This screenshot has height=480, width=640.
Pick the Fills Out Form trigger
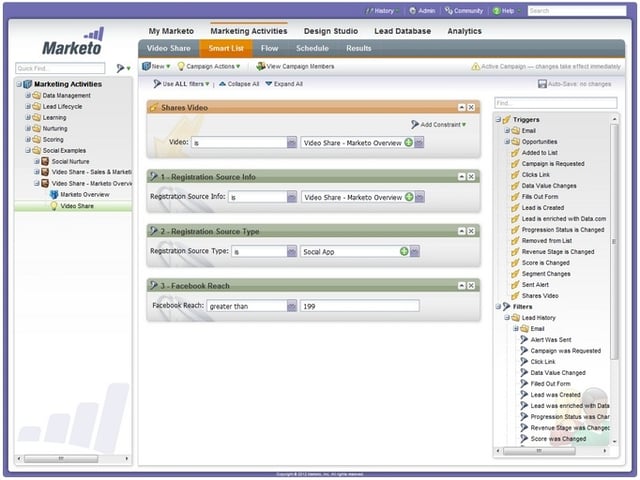pos(540,197)
